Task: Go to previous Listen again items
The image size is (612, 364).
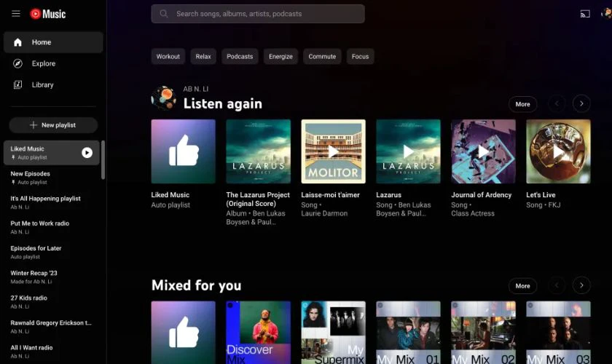Action: 557,104
